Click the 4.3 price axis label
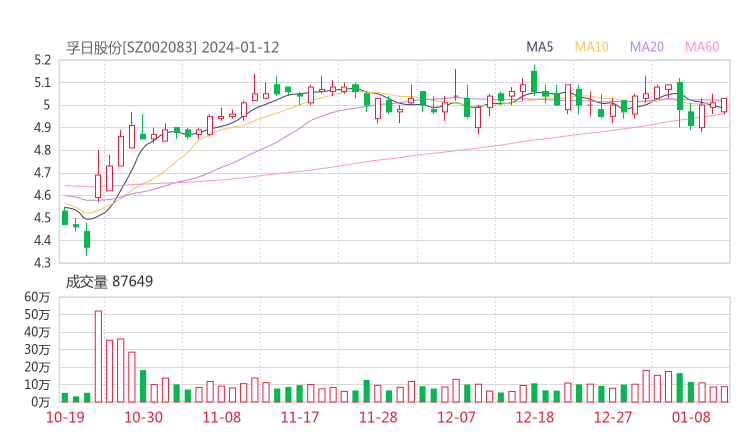The height and width of the screenshot is (440, 740). [42, 262]
